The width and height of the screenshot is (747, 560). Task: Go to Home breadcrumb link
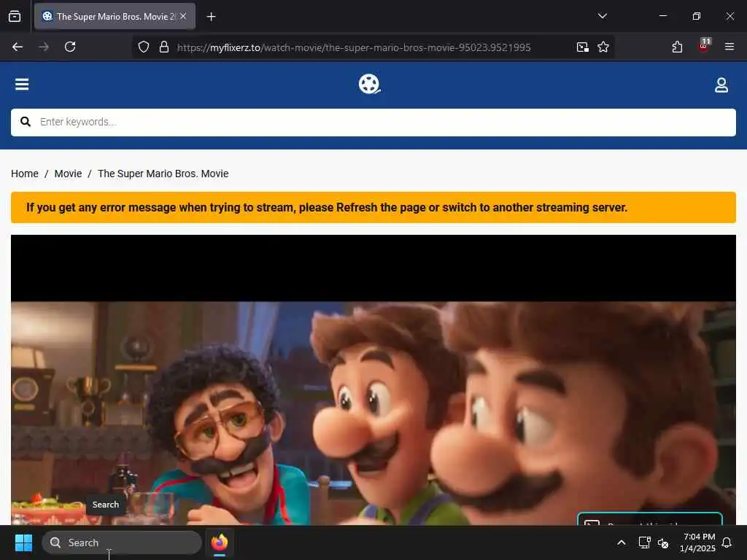click(25, 174)
